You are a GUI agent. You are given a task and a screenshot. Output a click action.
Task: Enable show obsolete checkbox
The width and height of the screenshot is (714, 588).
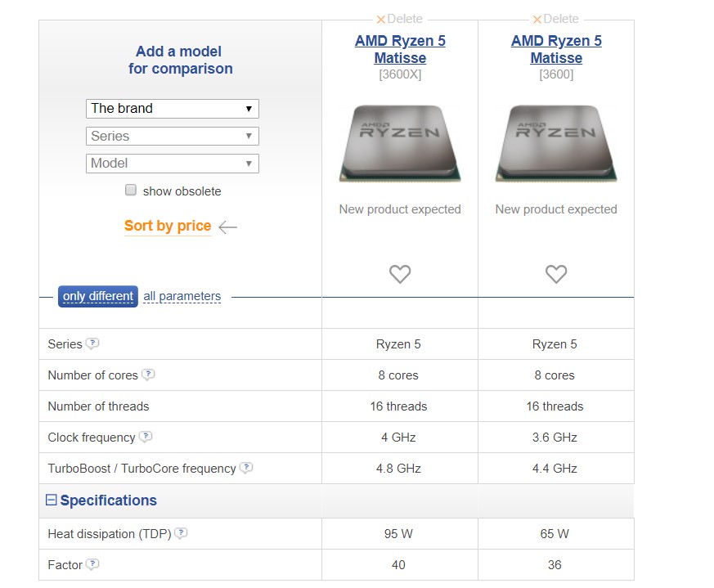point(131,190)
